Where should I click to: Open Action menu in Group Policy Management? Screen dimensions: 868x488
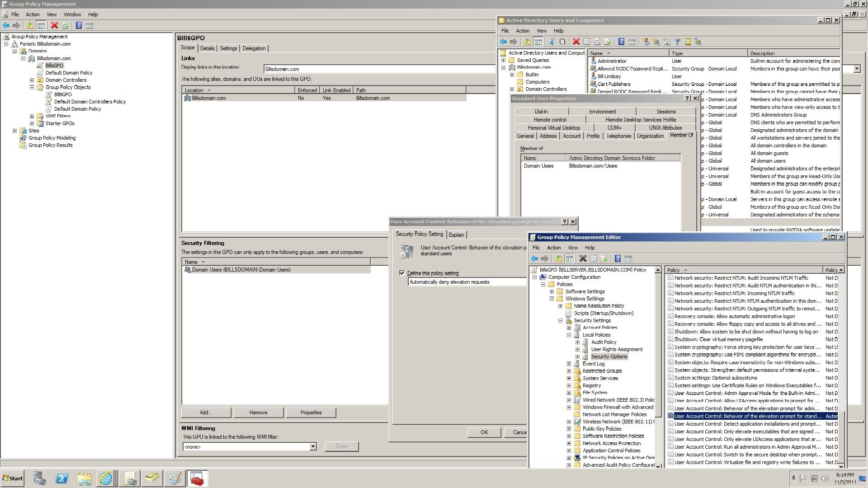[33, 14]
